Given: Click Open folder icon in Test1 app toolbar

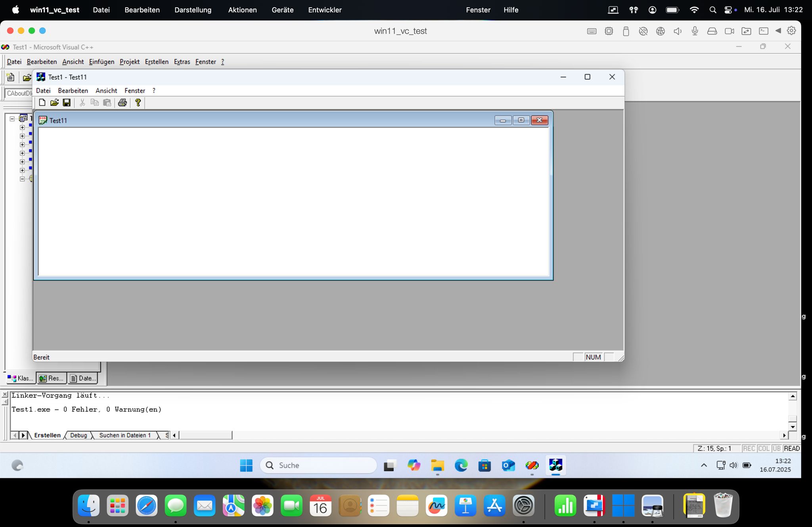Looking at the screenshot, I should [x=54, y=103].
